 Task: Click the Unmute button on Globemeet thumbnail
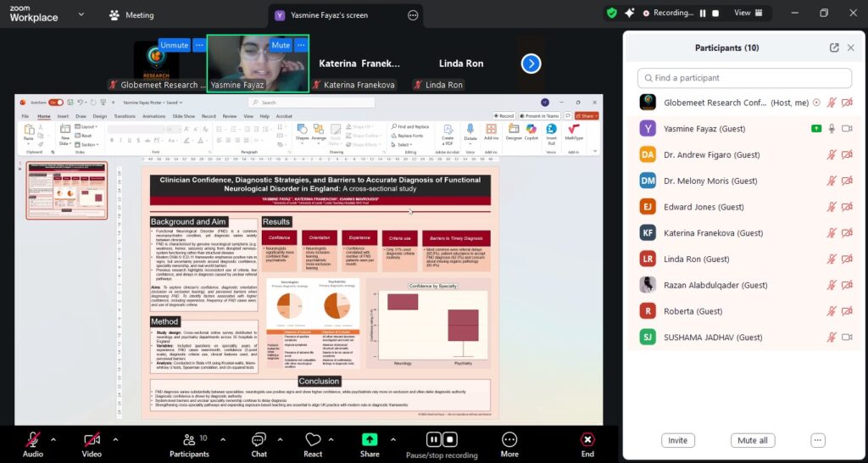(x=174, y=45)
